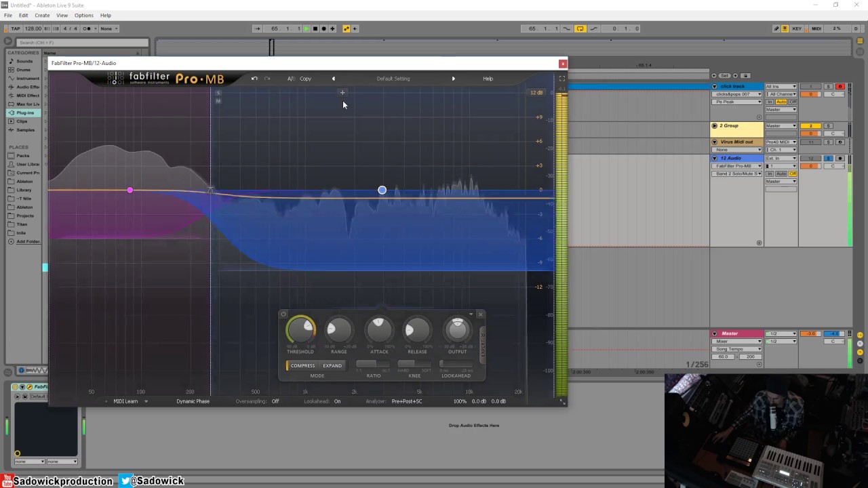Click the Record button in transport
This screenshot has width=868, height=488.
point(323,28)
